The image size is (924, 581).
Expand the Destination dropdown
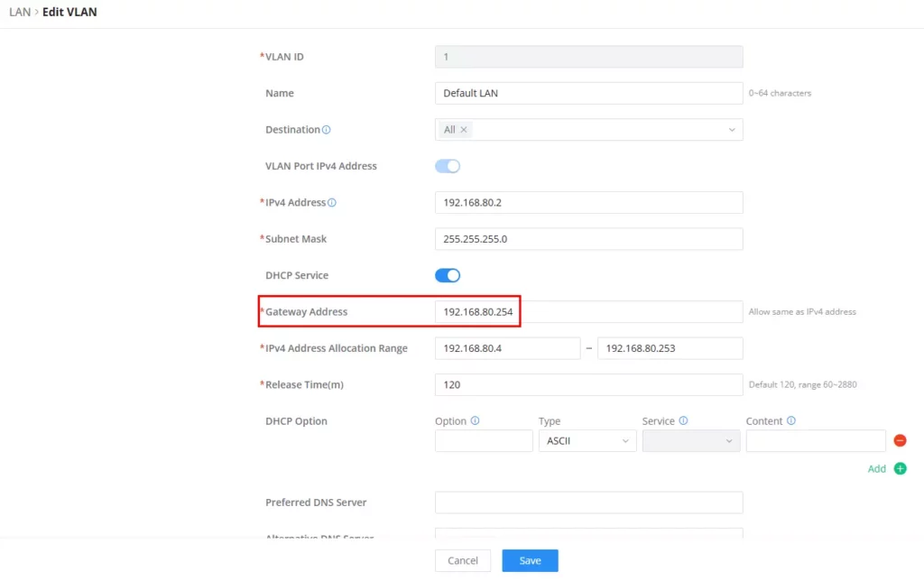click(x=731, y=130)
